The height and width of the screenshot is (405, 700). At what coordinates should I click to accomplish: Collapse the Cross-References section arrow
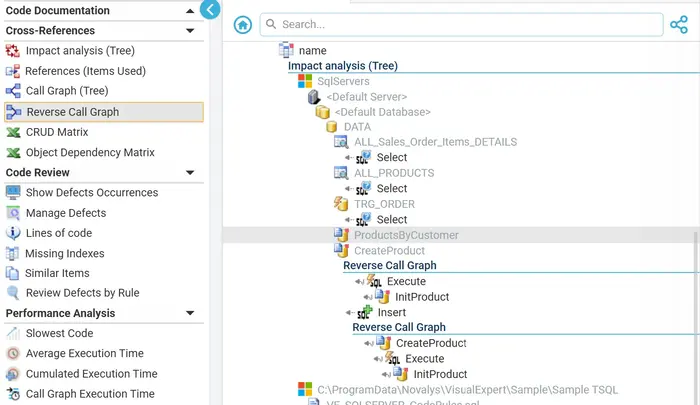tap(190, 31)
